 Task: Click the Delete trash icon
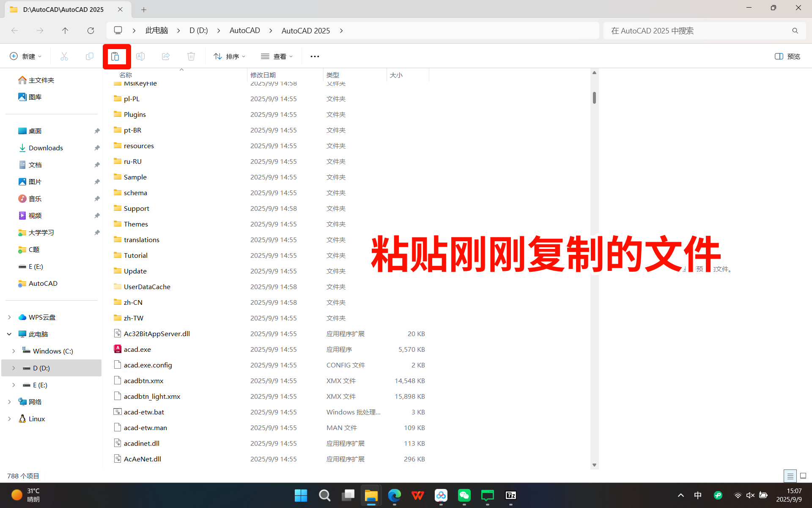(191, 56)
